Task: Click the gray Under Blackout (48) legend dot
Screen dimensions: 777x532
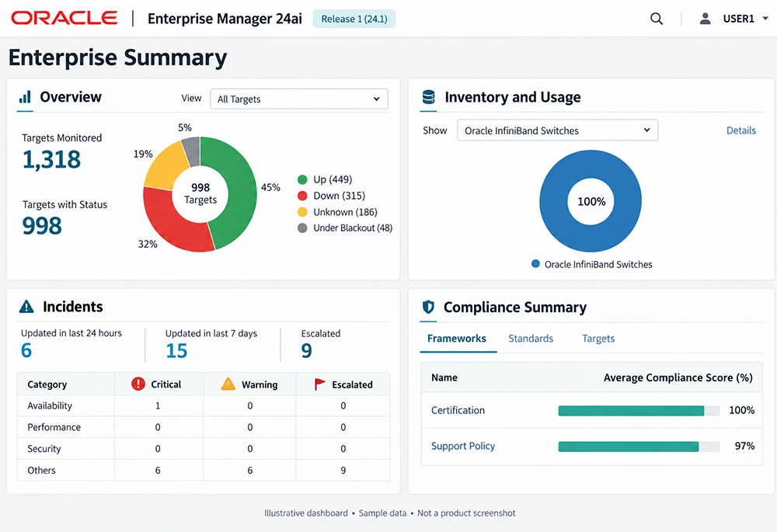Action: 302,228
